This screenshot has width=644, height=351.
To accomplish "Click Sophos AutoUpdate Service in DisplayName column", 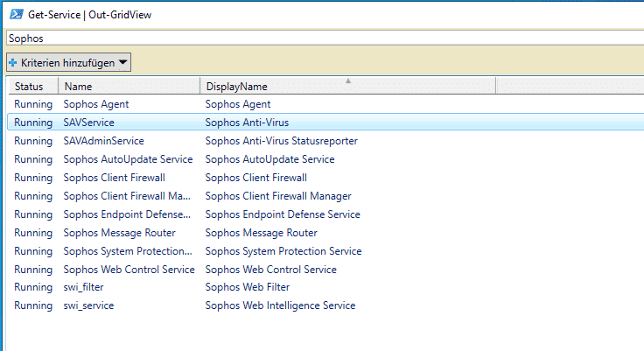I will 269,159.
